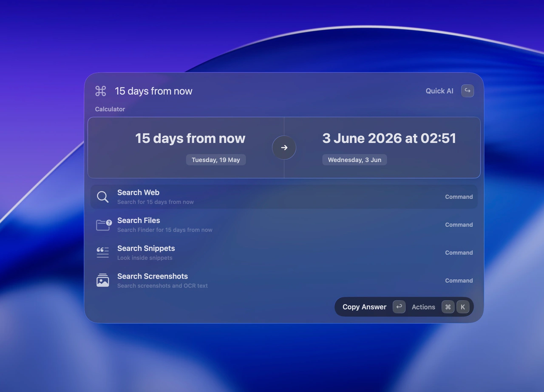The width and height of the screenshot is (544, 392).
Task: Select the Search Screenshots command
Action: (x=284, y=280)
